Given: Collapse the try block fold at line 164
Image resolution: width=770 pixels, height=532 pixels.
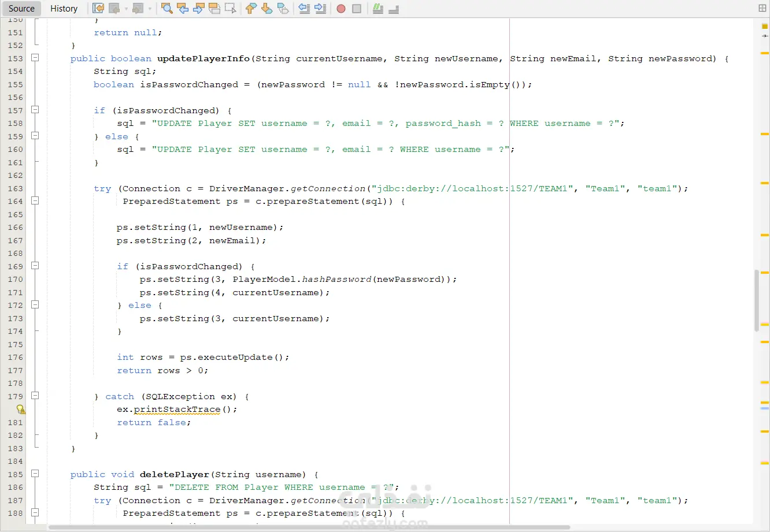Looking at the screenshot, I should 35,201.
